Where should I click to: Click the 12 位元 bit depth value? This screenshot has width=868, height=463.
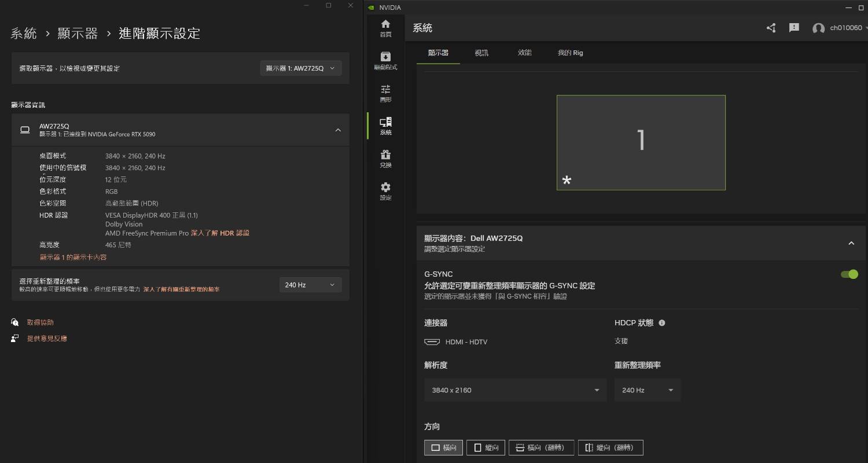116,180
